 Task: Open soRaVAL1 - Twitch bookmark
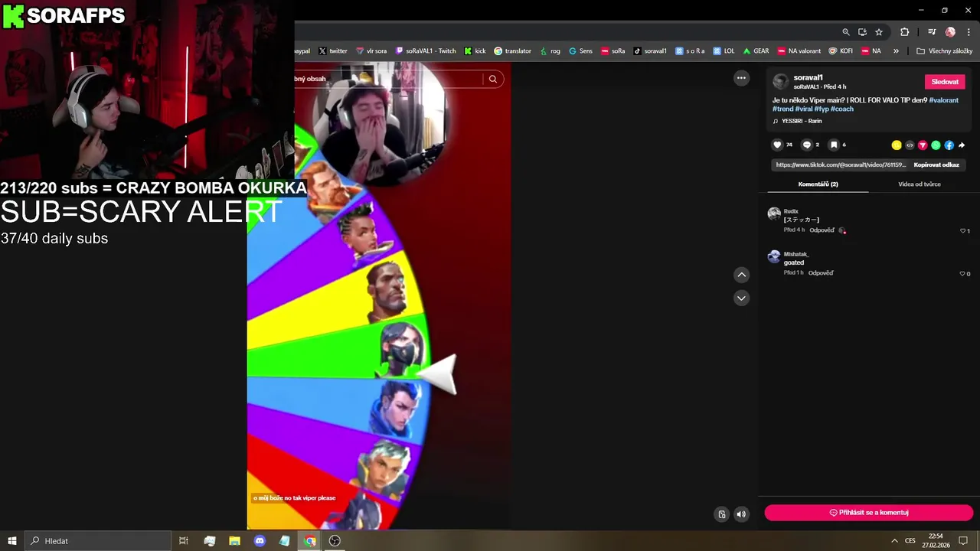[x=426, y=51]
